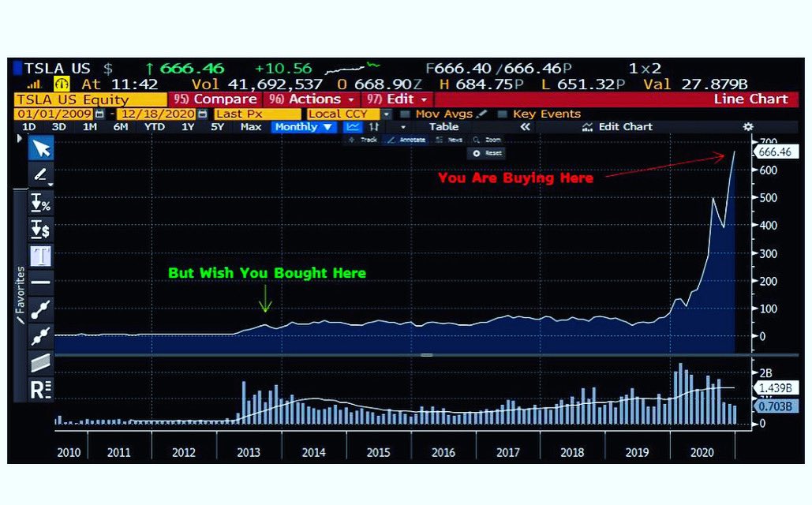Enable the Key Events checkbox

502,114
